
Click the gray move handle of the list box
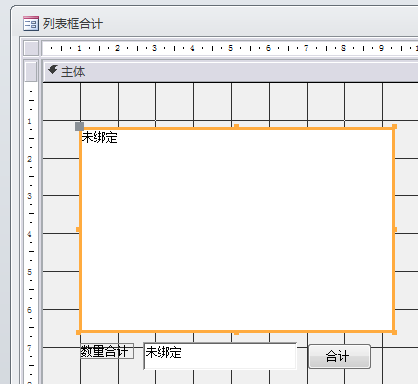[79, 126]
